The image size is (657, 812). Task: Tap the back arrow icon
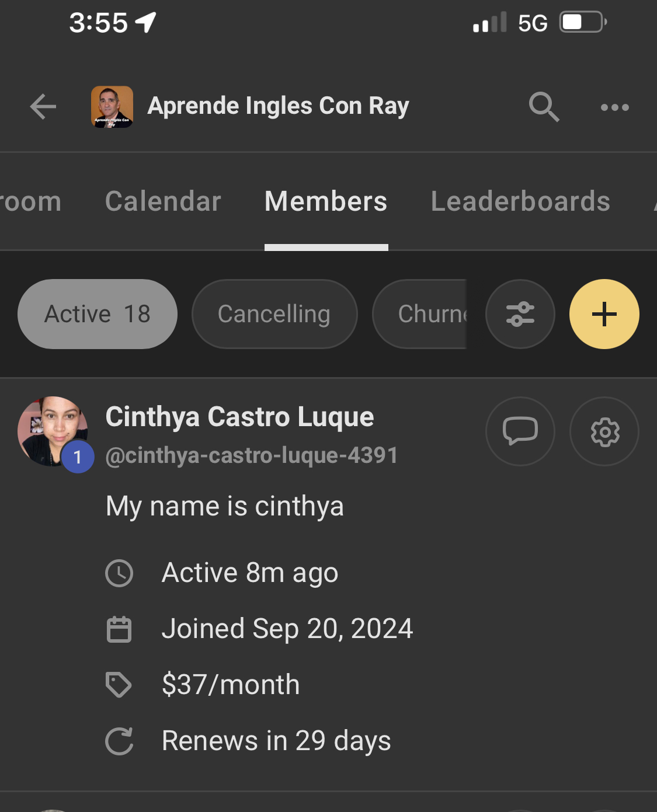(43, 107)
